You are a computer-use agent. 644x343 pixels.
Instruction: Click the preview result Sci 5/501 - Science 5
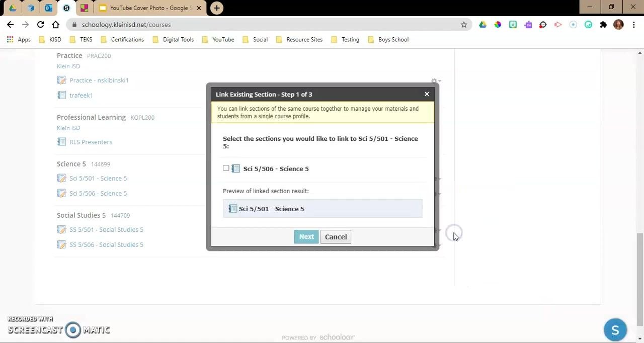(323, 209)
